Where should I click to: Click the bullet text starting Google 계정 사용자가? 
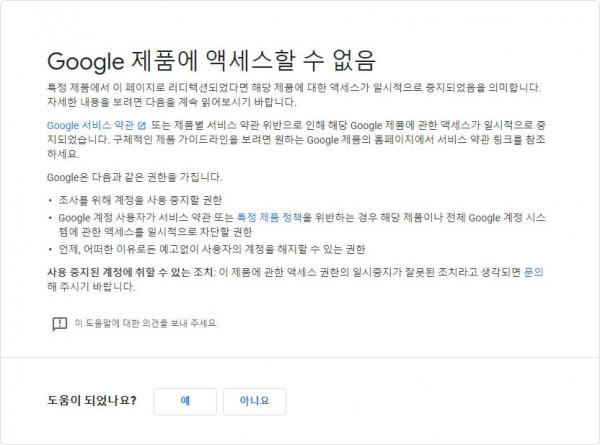302,225
